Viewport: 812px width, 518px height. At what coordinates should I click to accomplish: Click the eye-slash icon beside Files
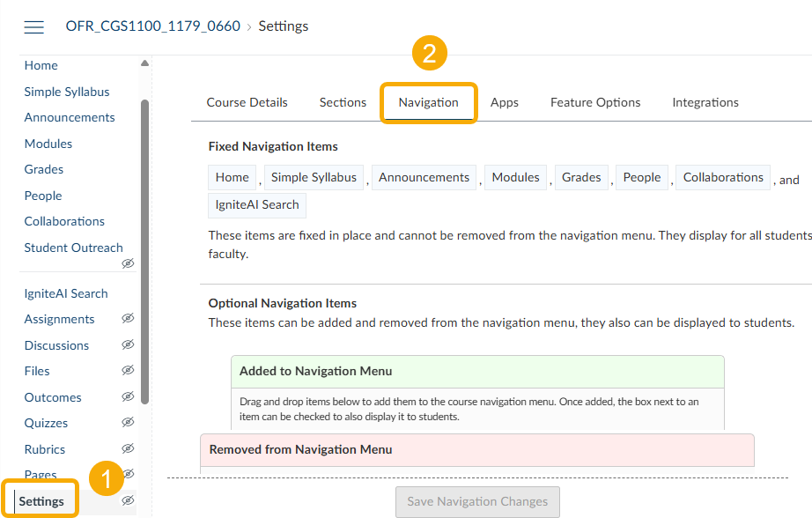coord(128,371)
